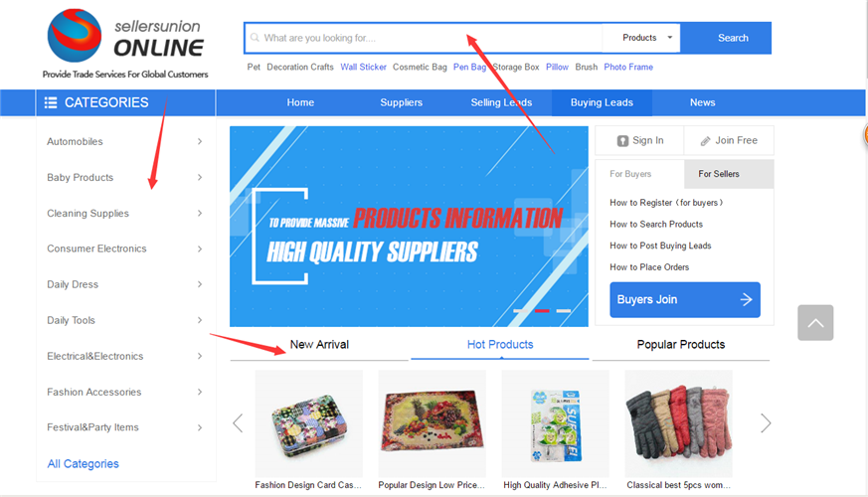Click the arrow on Buyers Join button
The height and width of the screenshot is (497, 868).
pyautogui.click(x=747, y=299)
